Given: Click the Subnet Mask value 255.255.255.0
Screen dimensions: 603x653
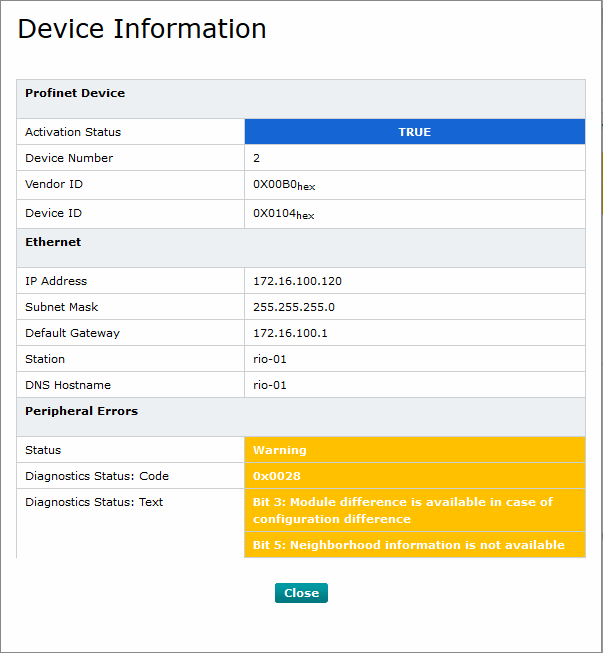Looking at the screenshot, I should [294, 307].
